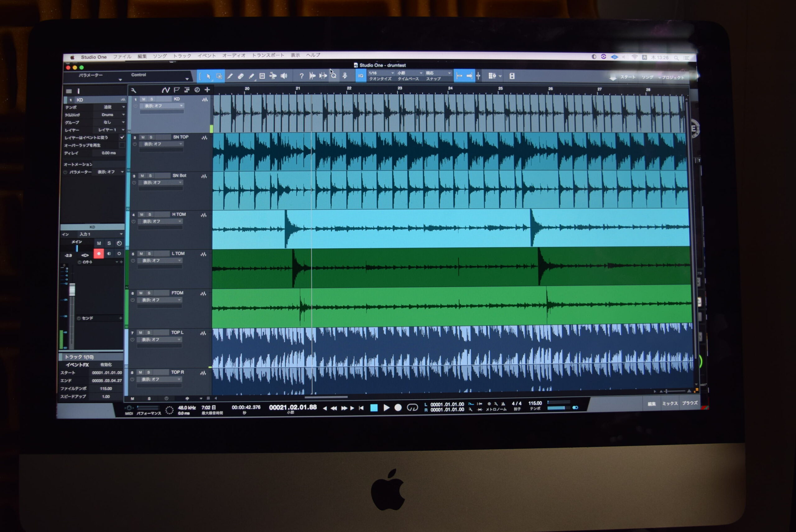The height and width of the screenshot is (532, 796).
Task: Open the TOP L track 表示: オフ dropdown
Action: pos(160,340)
